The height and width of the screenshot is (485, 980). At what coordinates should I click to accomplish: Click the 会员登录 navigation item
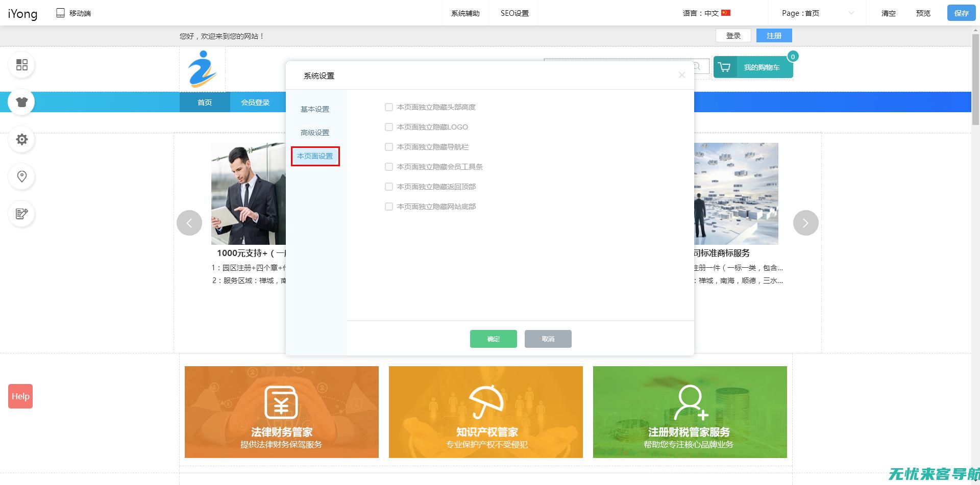pyautogui.click(x=255, y=102)
